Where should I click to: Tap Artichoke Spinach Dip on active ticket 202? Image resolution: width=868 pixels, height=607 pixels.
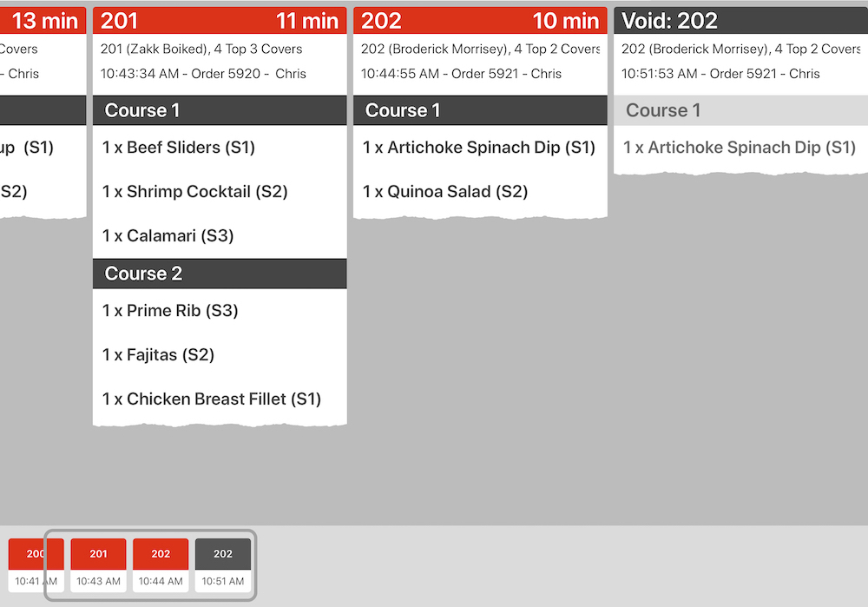coord(479,148)
